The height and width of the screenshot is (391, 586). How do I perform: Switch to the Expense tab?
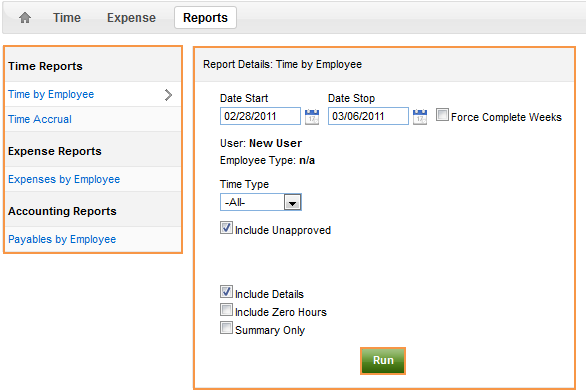click(131, 18)
